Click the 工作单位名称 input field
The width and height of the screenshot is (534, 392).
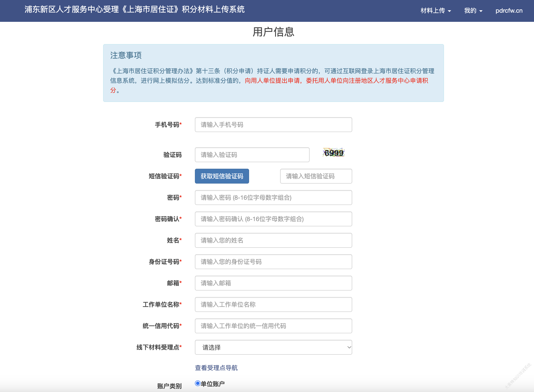273,304
